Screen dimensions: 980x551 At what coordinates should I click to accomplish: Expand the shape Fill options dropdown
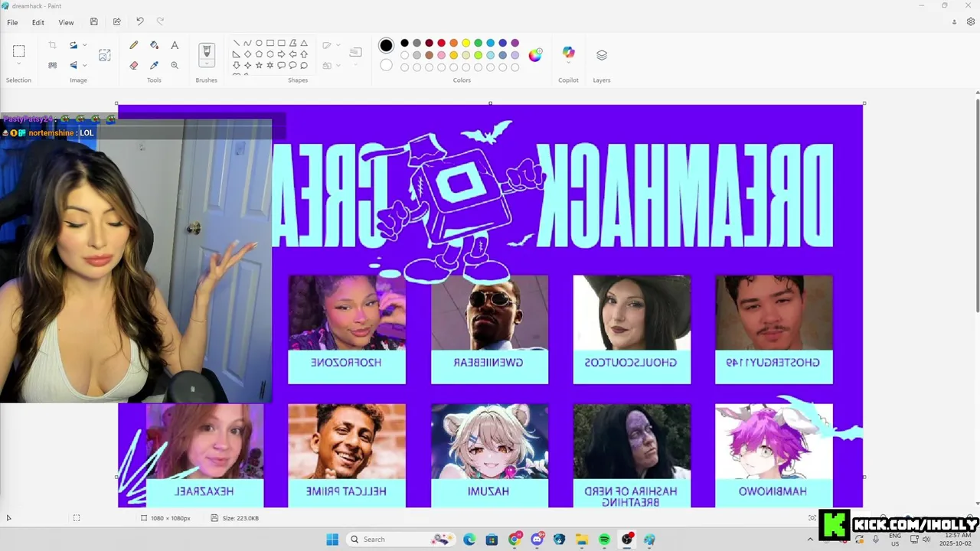click(338, 66)
